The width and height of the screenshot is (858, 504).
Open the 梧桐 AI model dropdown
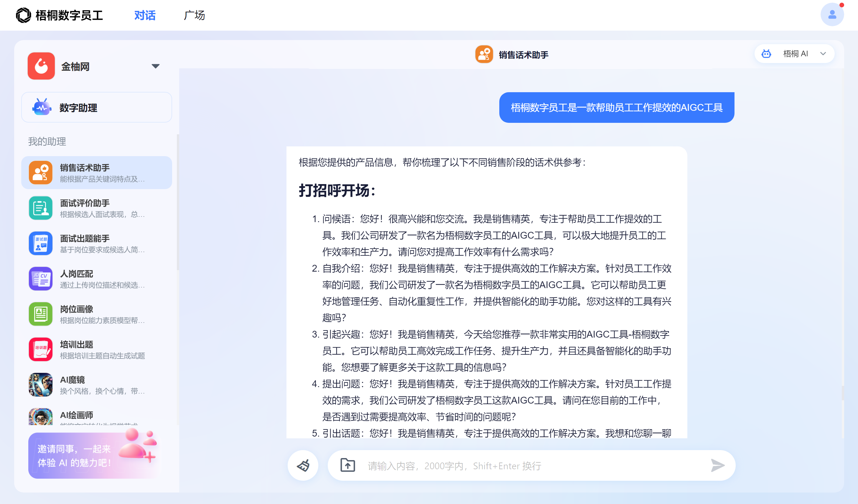click(794, 54)
